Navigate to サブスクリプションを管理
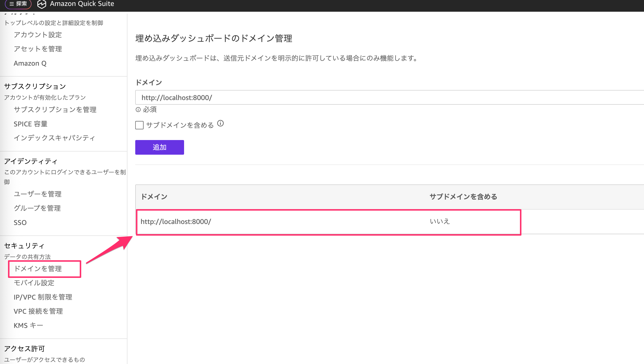 pos(55,110)
